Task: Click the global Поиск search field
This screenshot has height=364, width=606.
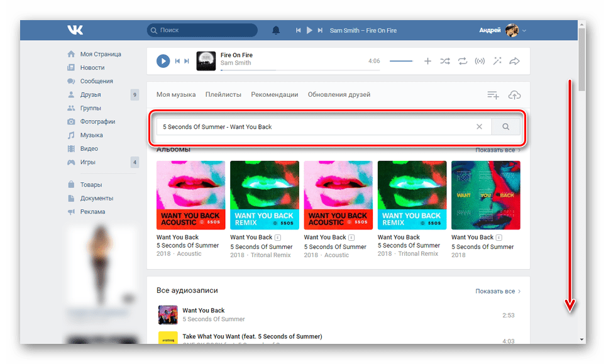Action: [x=202, y=30]
